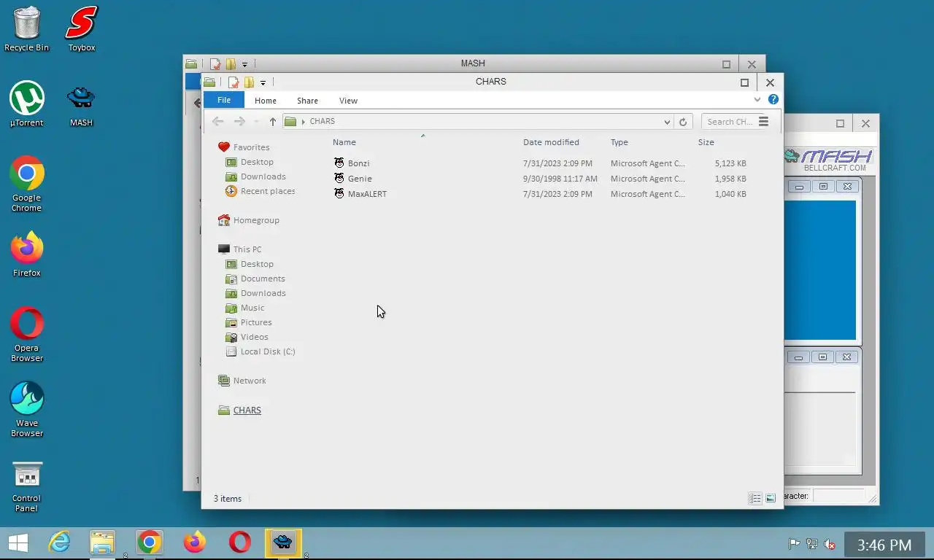Launch µTorrent from the desktop

[x=27, y=104]
